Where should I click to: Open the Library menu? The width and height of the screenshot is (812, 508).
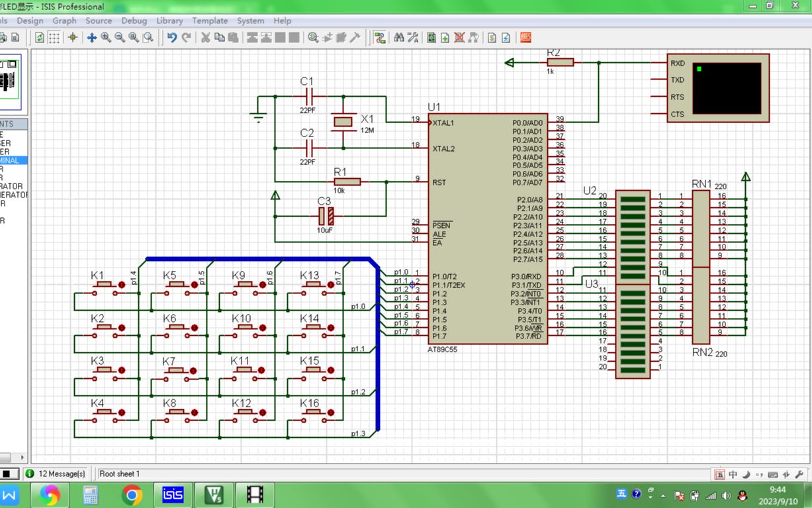[x=169, y=21]
